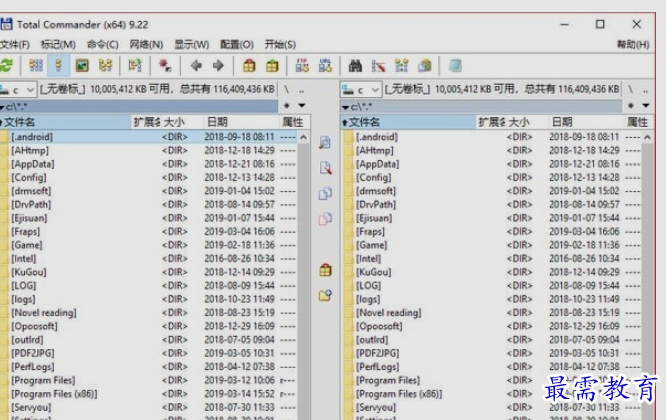Sort left panel by 文件名 column

[x=65, y=122]
